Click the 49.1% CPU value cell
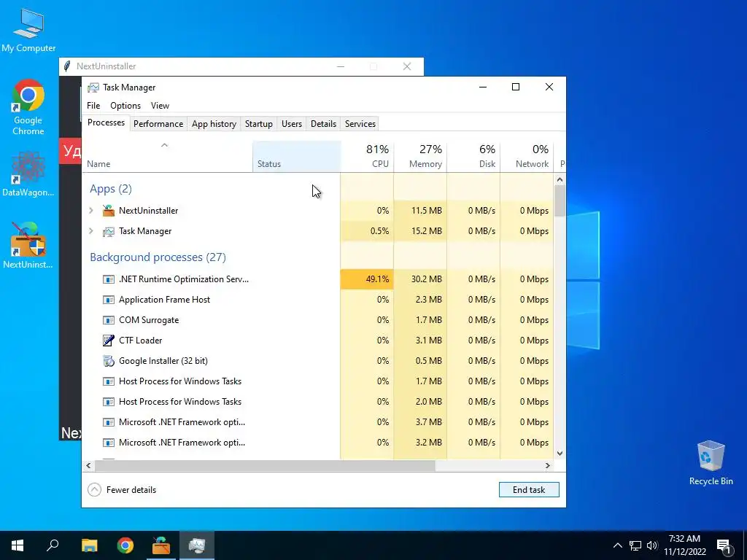 click(367, 279)
